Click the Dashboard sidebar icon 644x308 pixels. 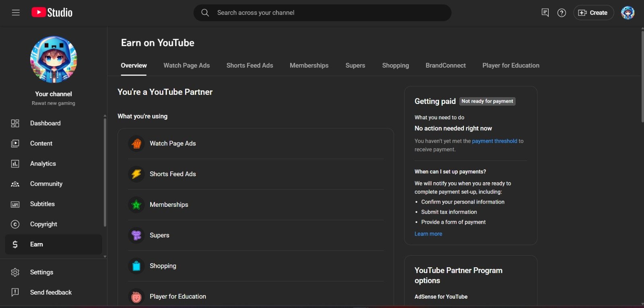coord(15,123)
